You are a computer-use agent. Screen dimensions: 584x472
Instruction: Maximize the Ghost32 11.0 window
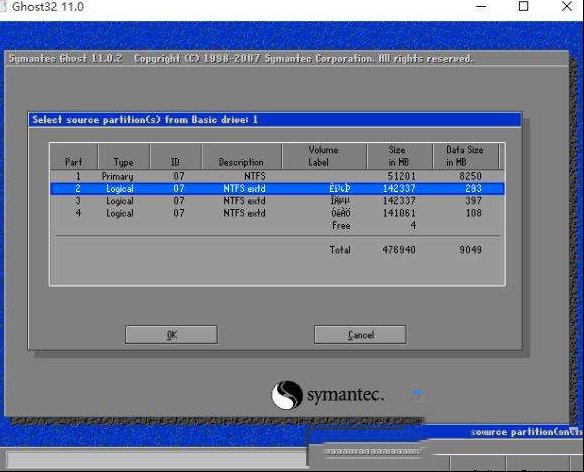[x=523, y=6]
